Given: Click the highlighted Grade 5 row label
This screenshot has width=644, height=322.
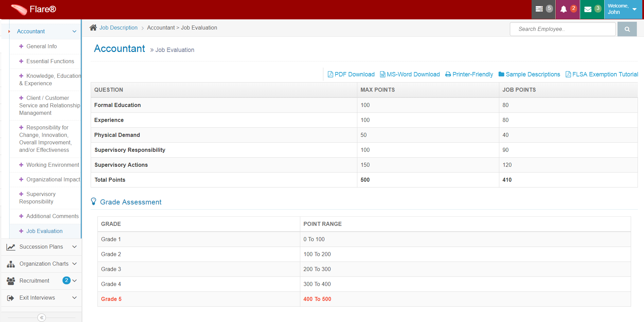Looking at the screenshot, I should coord(111,299).
